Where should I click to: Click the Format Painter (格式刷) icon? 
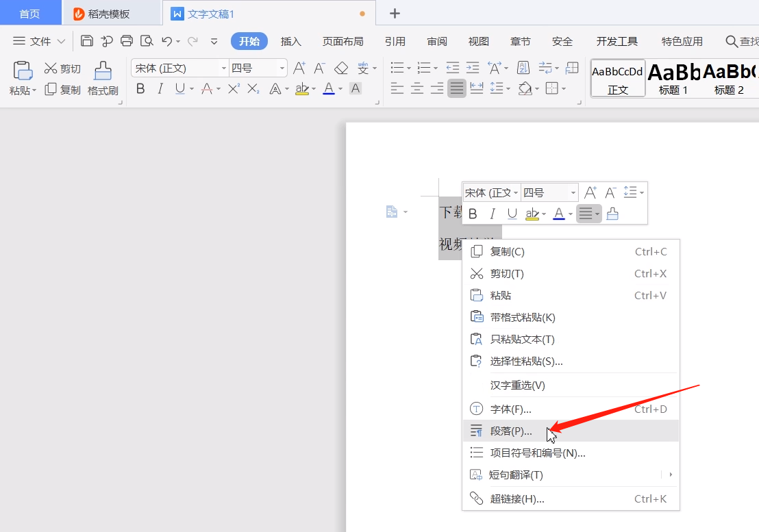[x=103, y=71]
